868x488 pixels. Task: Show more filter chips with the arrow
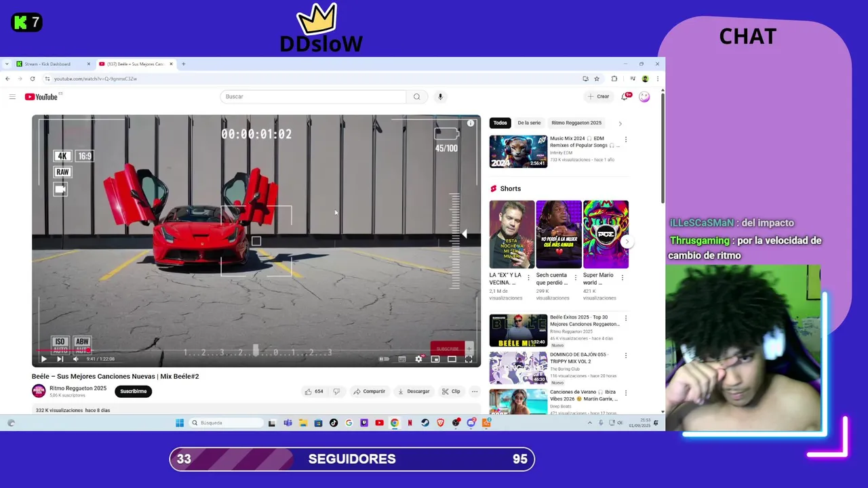(620, 123)
